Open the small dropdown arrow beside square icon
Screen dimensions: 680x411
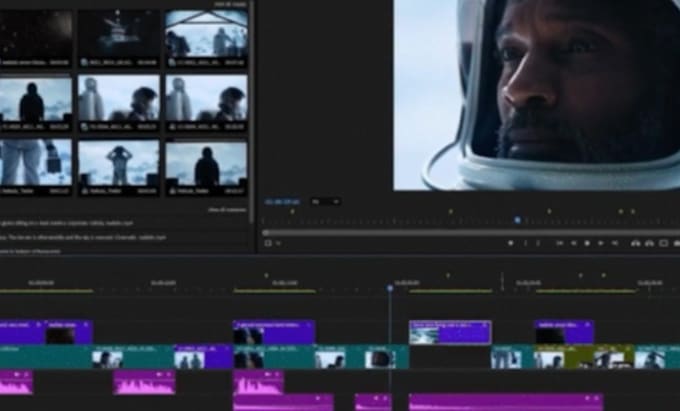(x=278, y=243)
